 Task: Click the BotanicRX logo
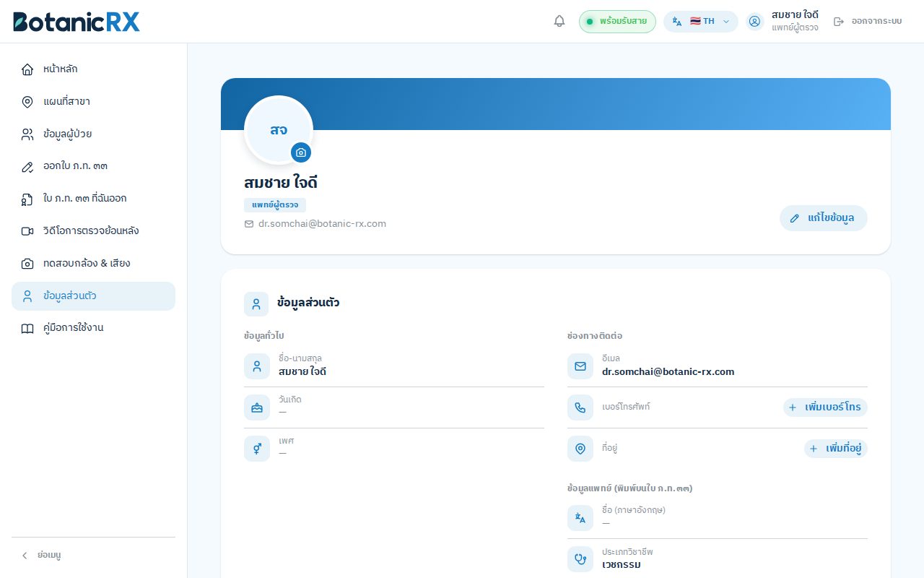[77, 22]
